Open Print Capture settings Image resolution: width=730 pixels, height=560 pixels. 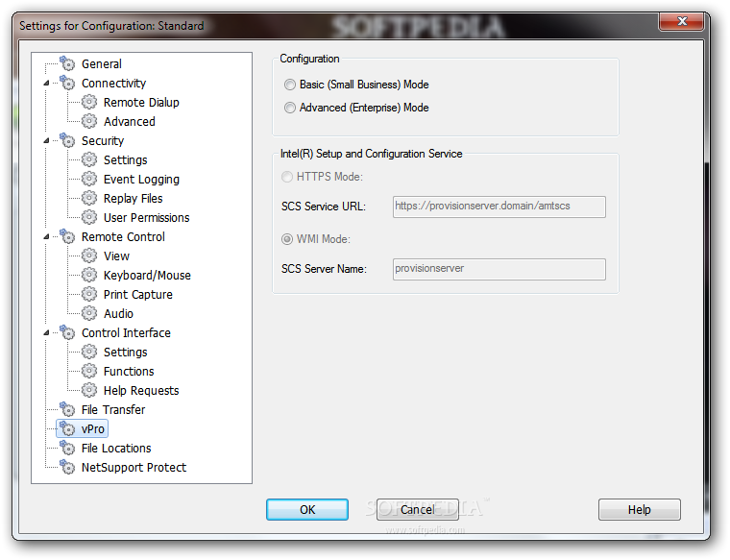point(137,295)
